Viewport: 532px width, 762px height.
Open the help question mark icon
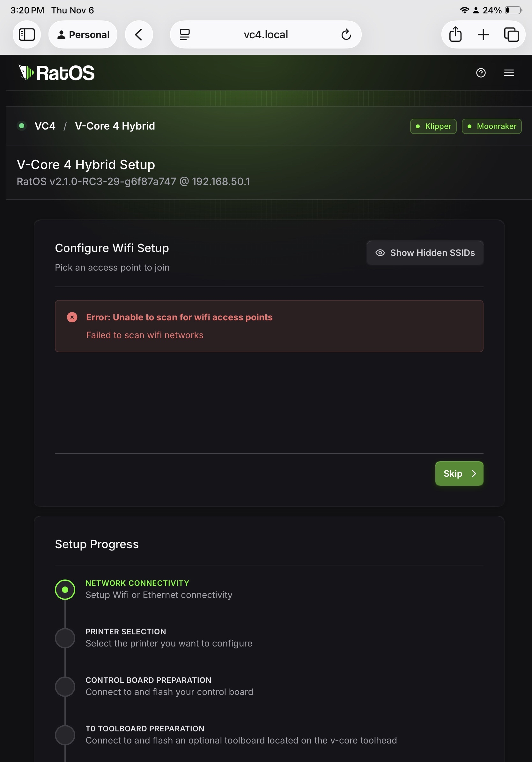[x=481, y=73]
